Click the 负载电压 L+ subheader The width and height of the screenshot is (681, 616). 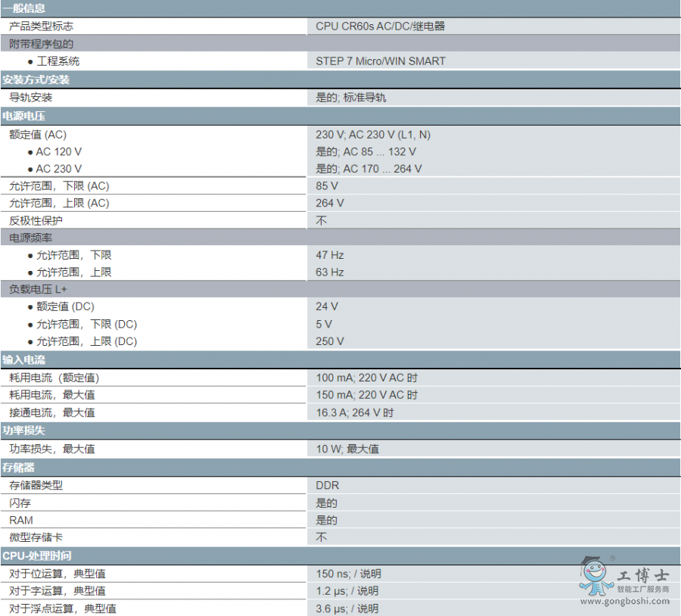coord(38,289)
